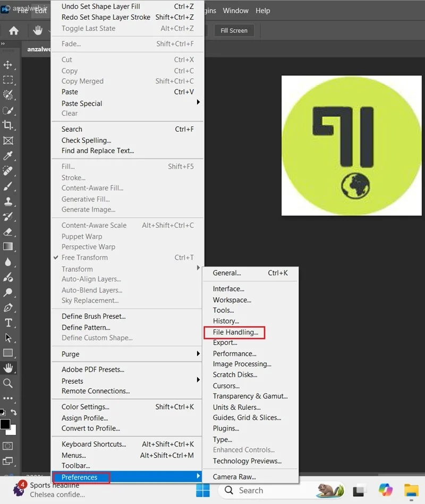Open Technology Previews preferences
This screenshot has width=425, height=504.
[250, 461]
